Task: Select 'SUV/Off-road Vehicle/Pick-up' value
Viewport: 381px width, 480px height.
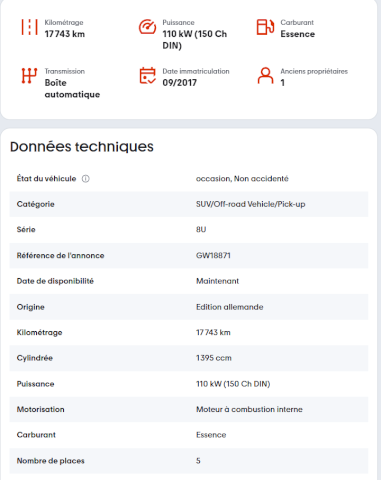Action: pos(251,204)
